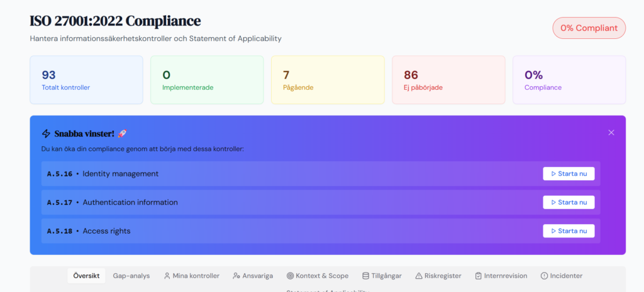Screen dimensions: 644x292
Task: Open Mina kontroller person icon tab
Action: (167, 276)
